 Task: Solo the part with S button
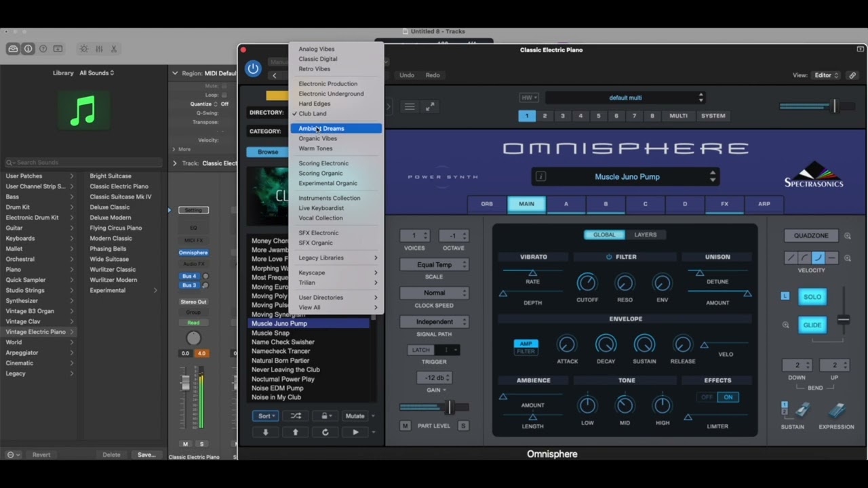click(463, 426)
